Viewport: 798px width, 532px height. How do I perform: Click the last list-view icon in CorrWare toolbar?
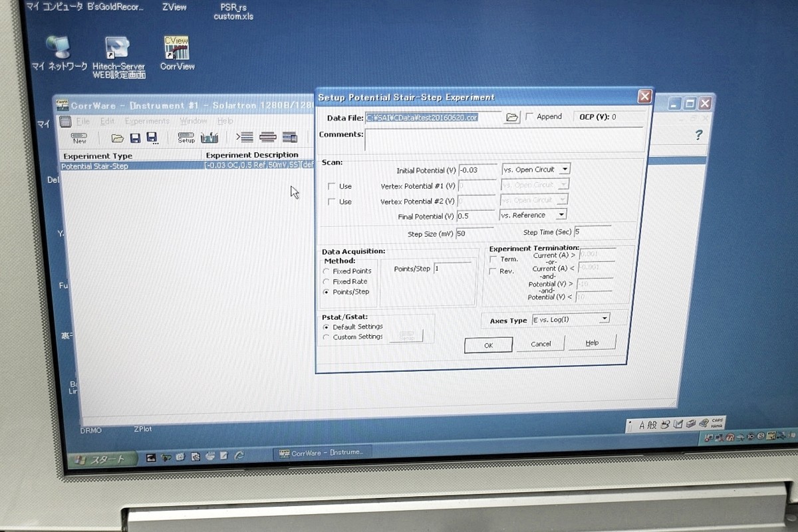tap(289, 137)
